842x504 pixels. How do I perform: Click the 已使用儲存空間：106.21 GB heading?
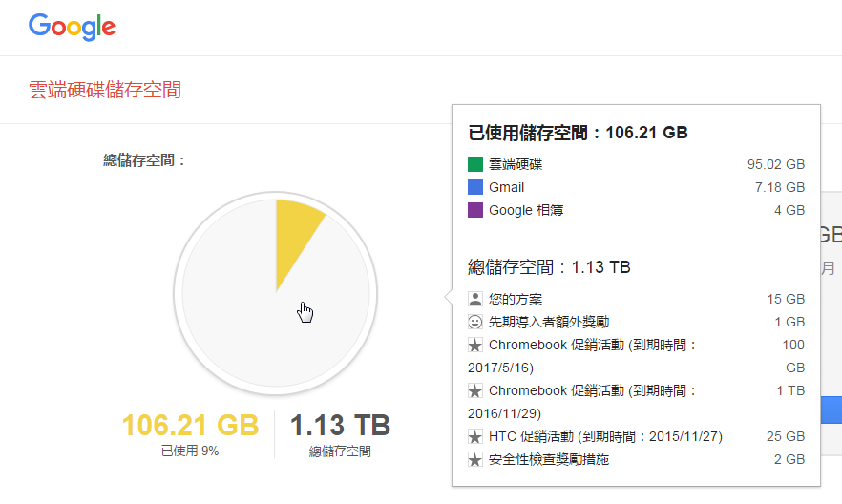pyautogui.click(x=578, y=133)
